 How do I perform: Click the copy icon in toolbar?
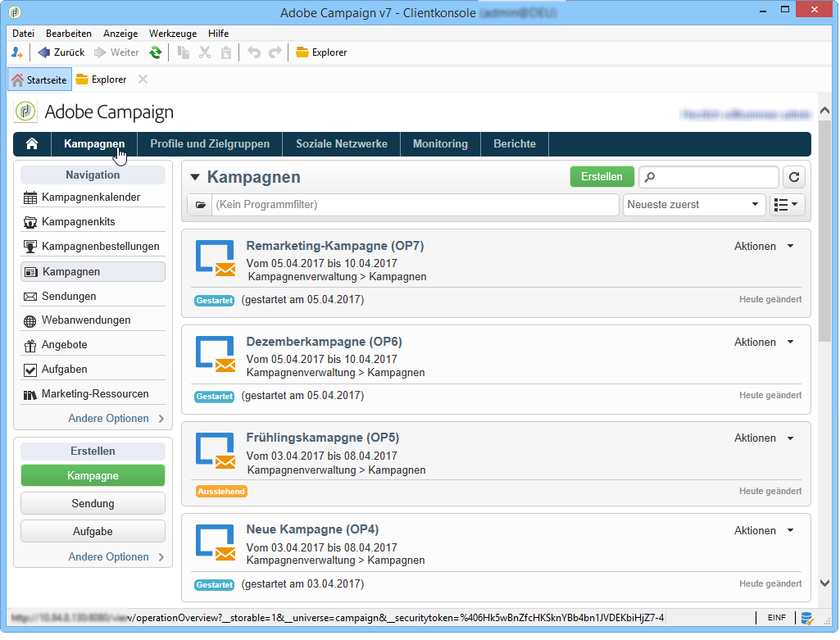[x=184, y=52]
